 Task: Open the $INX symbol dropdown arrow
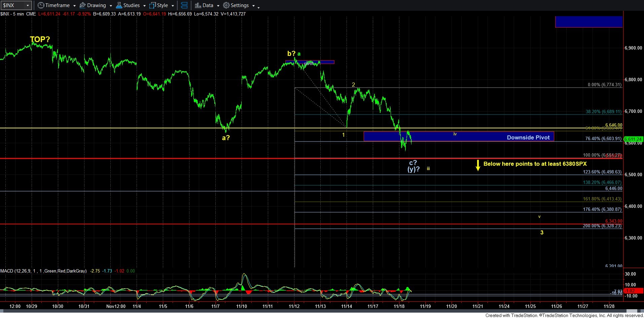click(28, 5)
